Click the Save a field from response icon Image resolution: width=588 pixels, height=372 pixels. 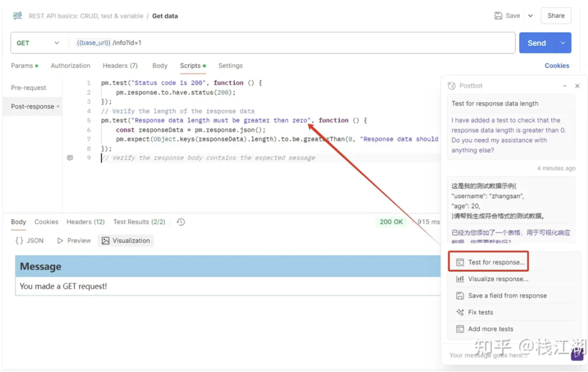click(x=460, y=296)
